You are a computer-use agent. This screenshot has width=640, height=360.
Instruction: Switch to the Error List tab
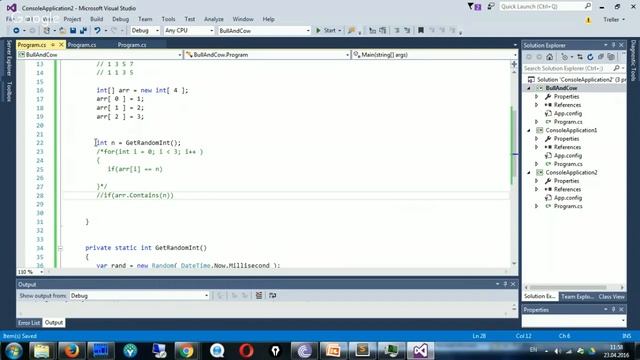point(29,323)
